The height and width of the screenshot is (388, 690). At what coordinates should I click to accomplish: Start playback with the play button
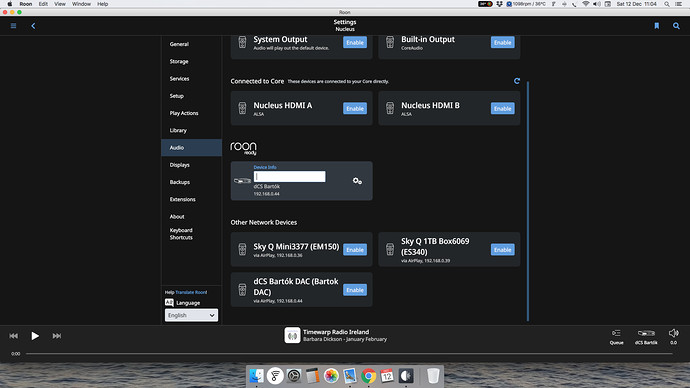click(35, 336)
